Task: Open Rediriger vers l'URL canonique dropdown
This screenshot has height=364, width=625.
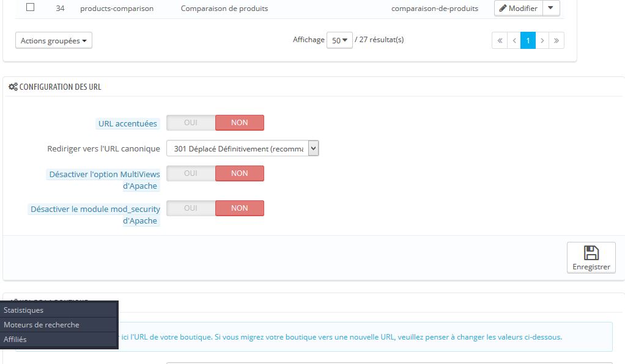Action: coord(243,148)
